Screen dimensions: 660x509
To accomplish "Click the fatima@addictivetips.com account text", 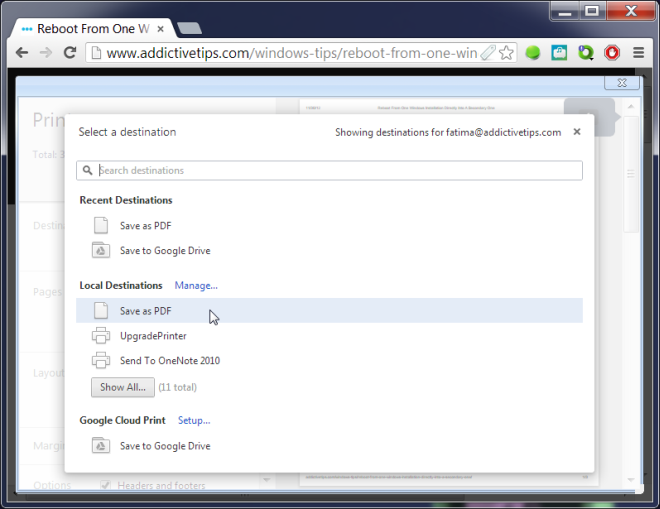I will click(x=503, y=132).
